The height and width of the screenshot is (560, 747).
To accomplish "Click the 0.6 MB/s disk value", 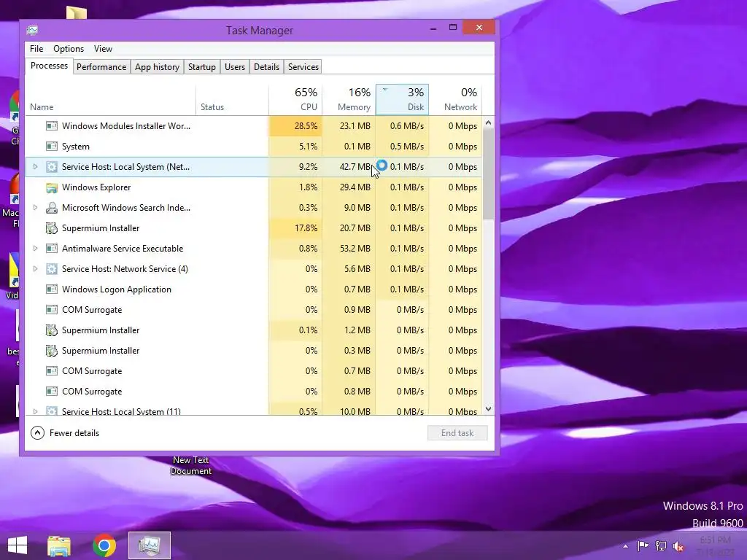I will click(407, 126).
